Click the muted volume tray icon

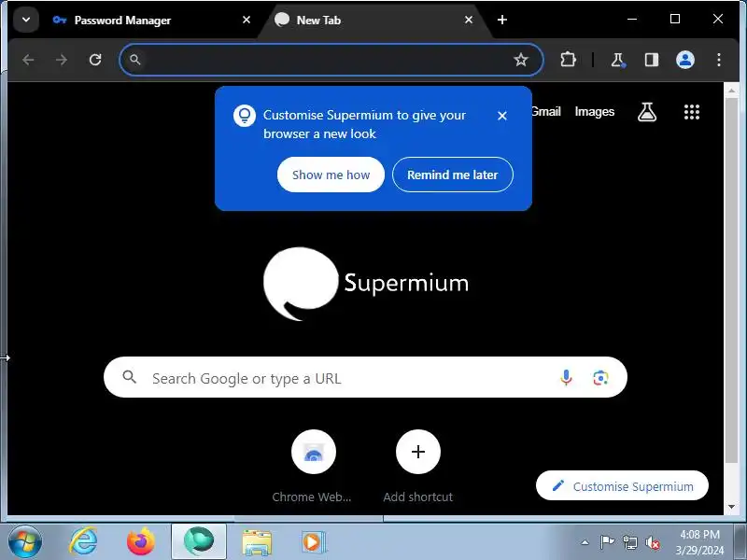[653, 542]
